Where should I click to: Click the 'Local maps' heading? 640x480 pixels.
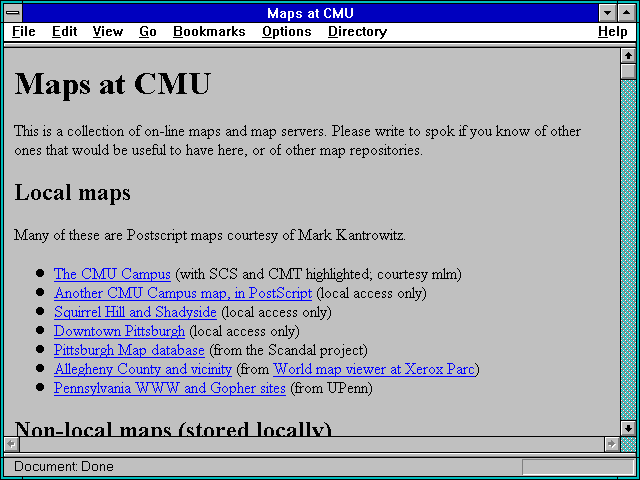[x=73, y=193]
